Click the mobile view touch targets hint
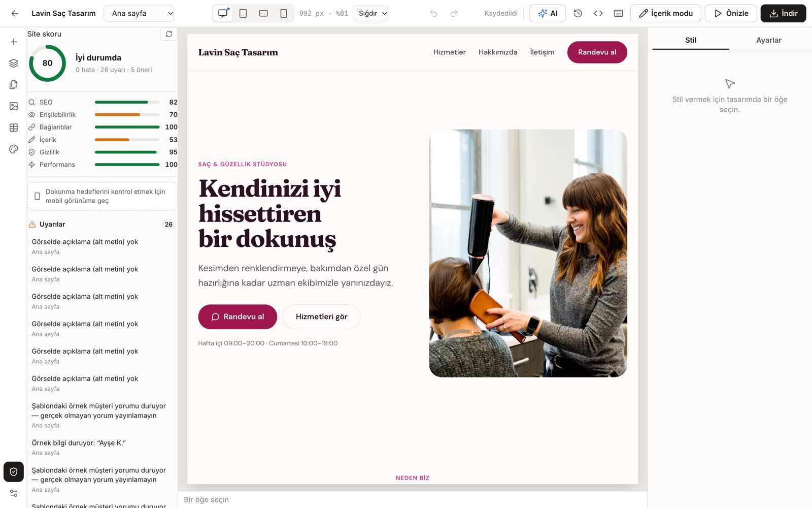812x508 pixels. tap(103, 196)
